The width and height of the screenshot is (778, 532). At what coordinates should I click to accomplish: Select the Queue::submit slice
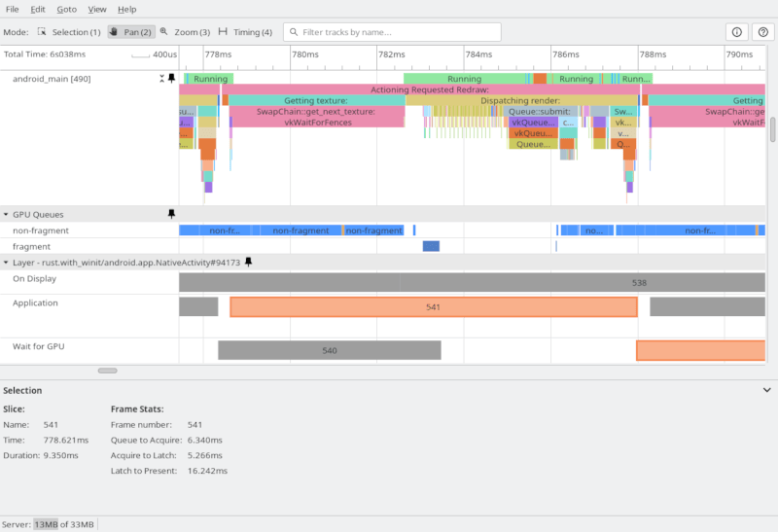pyautogui.click(x=540, y=112)
